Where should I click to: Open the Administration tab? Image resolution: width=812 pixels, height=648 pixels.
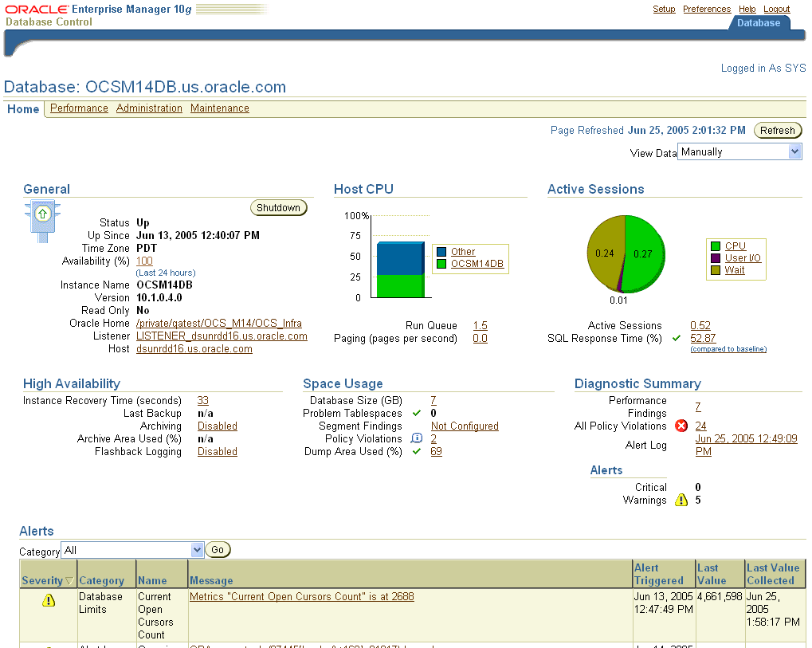[x=149, y=108]
